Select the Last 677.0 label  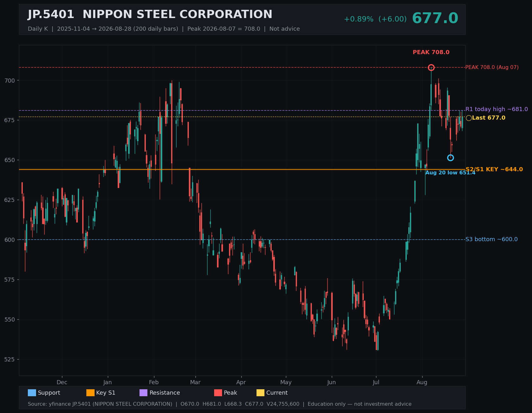click(489, 118)
